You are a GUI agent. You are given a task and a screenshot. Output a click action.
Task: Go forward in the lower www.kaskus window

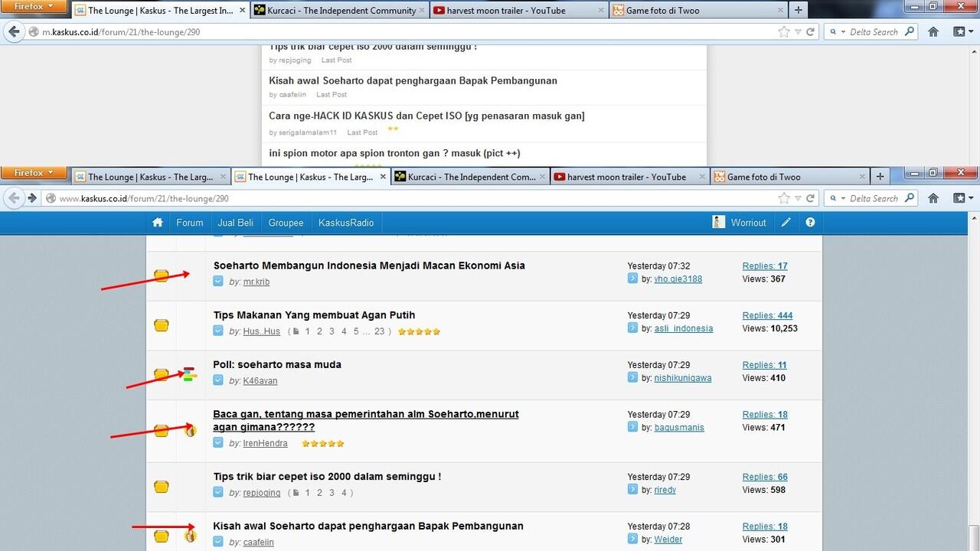pyautogui.click(x=32, y=198)
